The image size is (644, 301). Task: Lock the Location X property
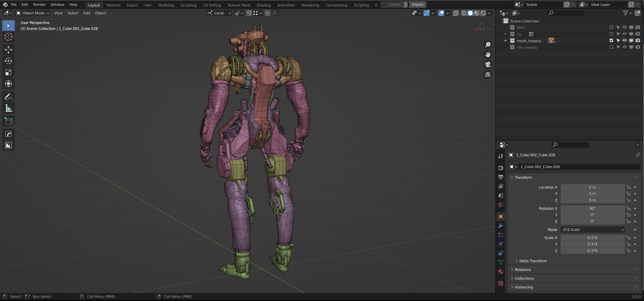point(628,187)
